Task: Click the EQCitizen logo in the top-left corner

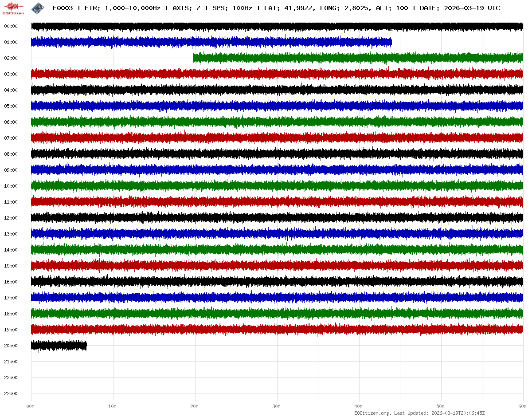Action: click(13, 8)
